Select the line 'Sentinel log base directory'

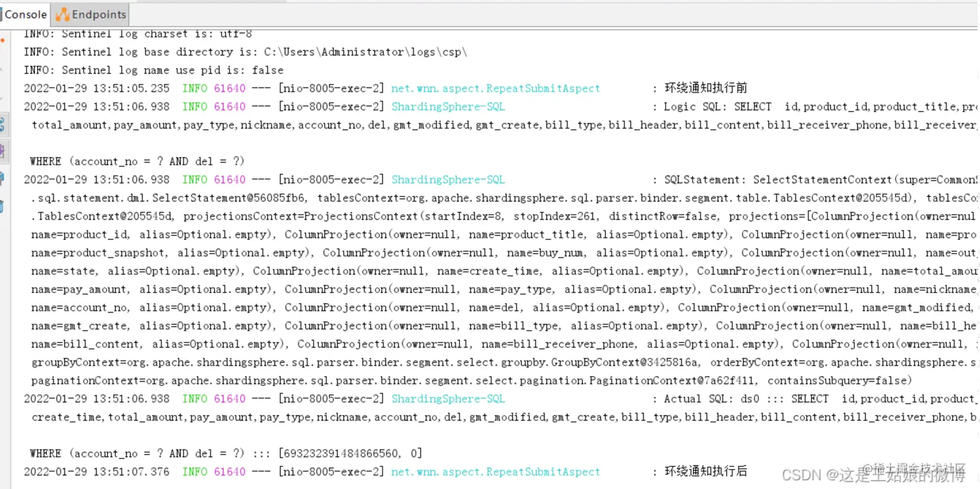pyautogui.click(x=246, y=52)
